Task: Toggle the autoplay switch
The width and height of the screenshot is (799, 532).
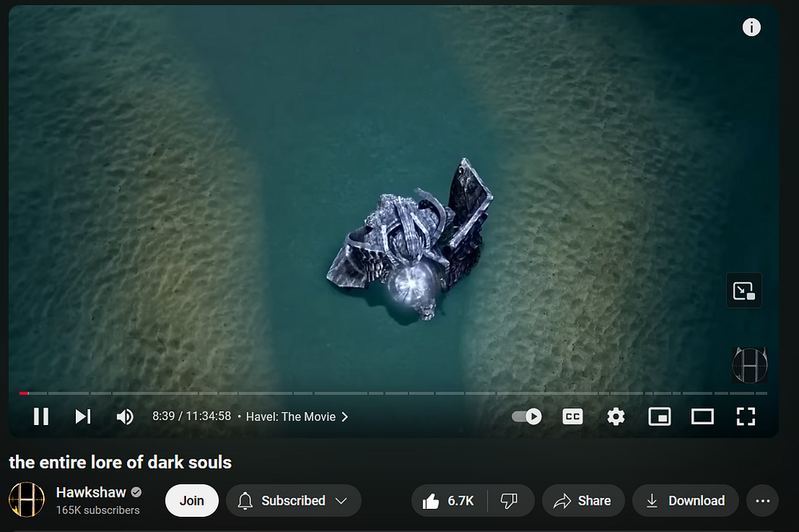Action: coord(527,416)
